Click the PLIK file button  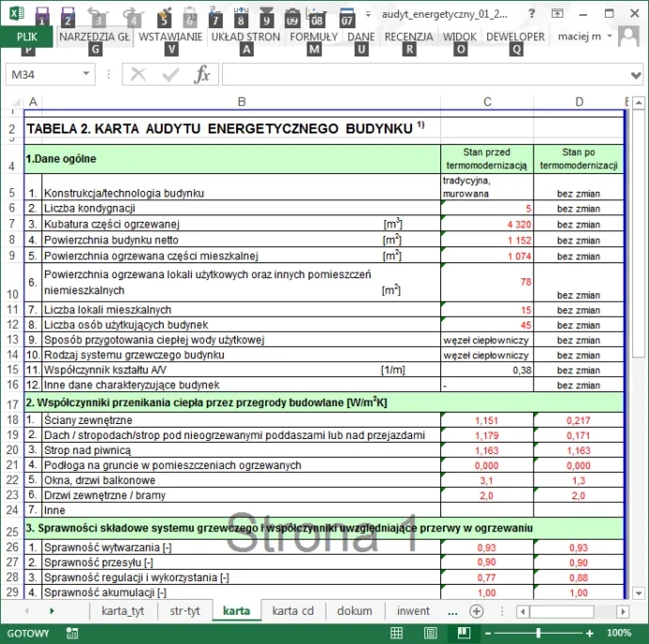[26, 37]
